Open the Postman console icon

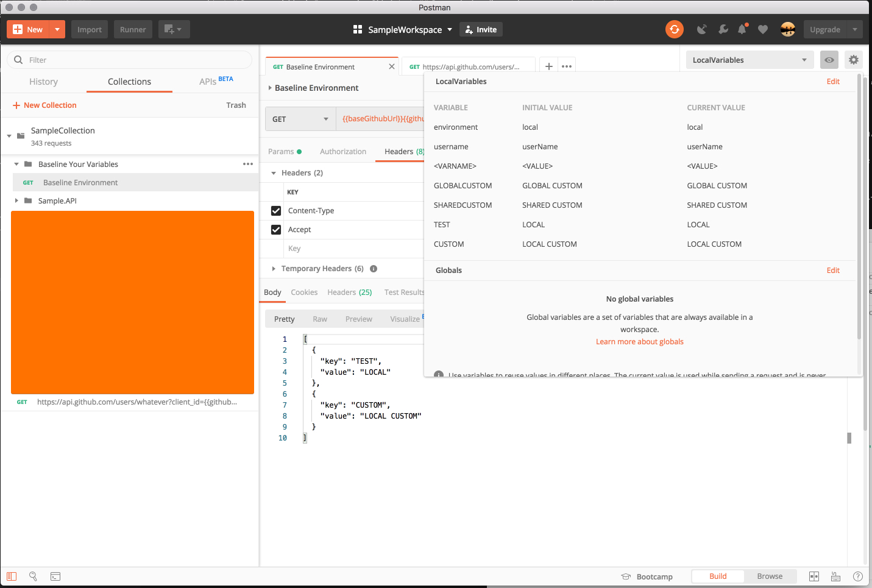pyautogui.click(x=55, y=576)
